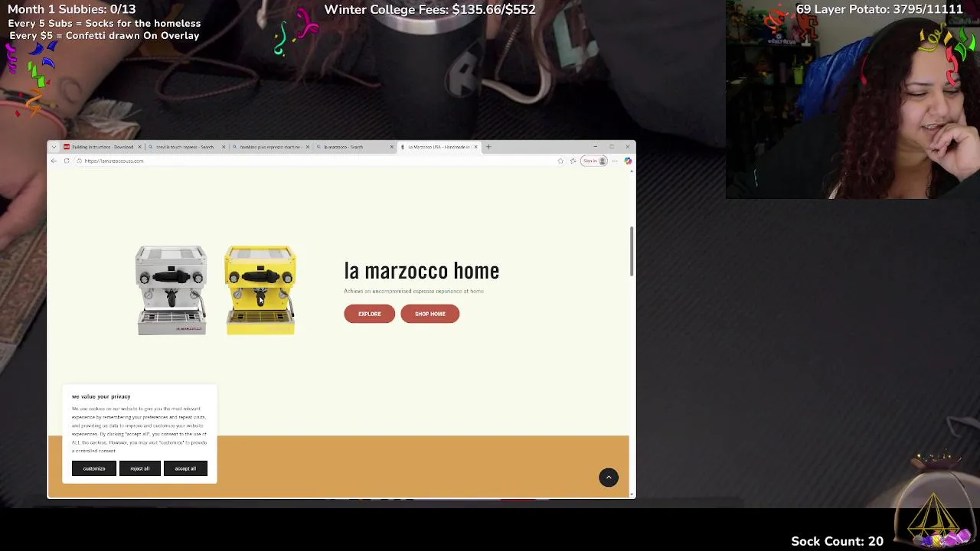
Task: Click the Shop Home button
Action: [430, 314]
